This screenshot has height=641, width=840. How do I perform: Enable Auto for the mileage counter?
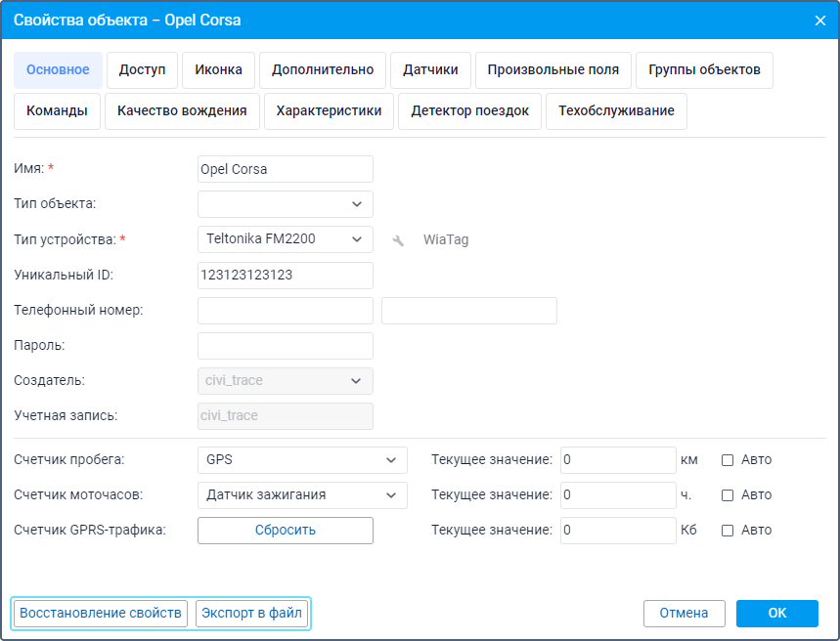coord(728,460)
